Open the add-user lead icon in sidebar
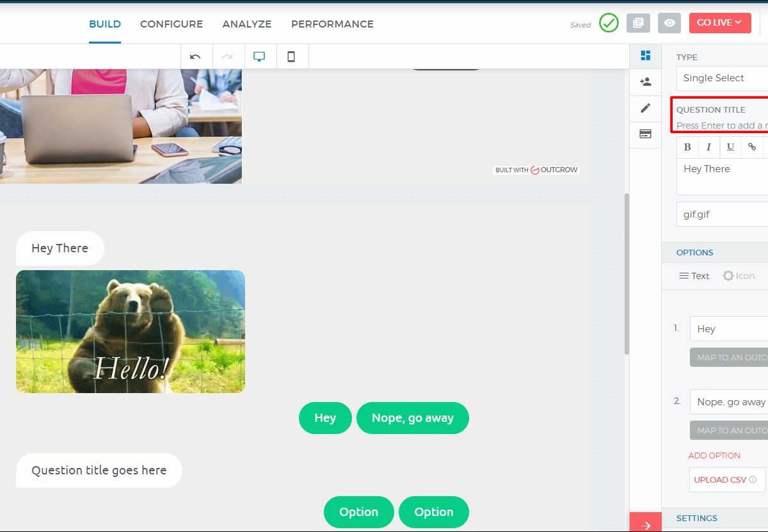This screenshot has width=768, height=532. tap(645, 82)
